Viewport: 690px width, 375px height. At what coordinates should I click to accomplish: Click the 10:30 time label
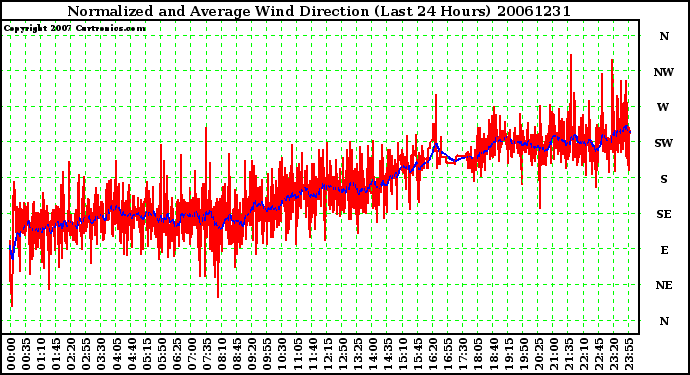pos(282,354)
